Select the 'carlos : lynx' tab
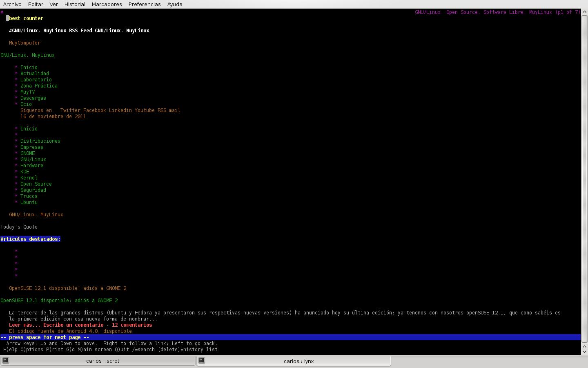 298,361
